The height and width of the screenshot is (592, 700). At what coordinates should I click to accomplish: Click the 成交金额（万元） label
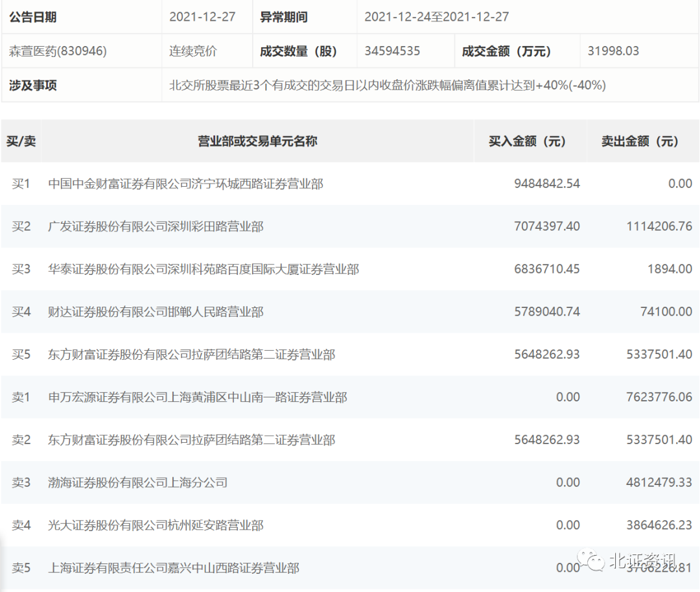[506, 51]
